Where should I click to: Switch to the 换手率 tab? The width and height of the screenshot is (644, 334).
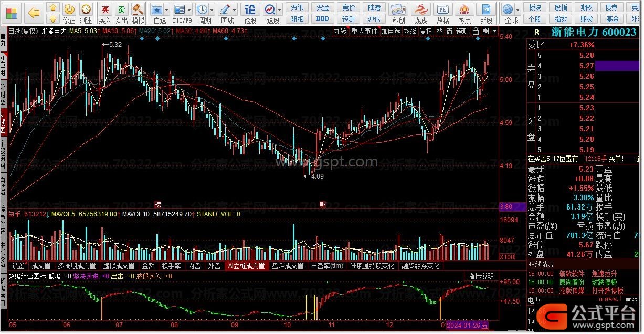171,266
